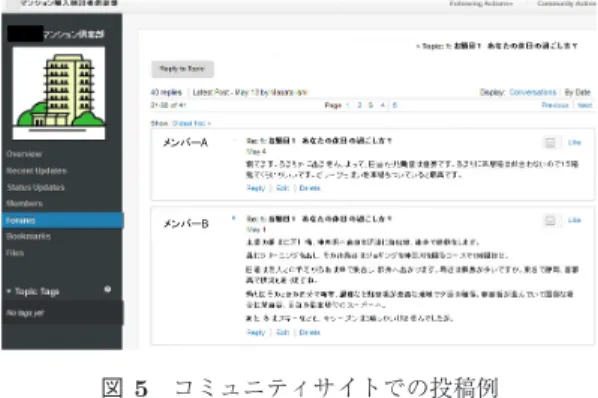Open Files in sidebar
Viewport: 598px width, 398px height.
tap(15, 253)
